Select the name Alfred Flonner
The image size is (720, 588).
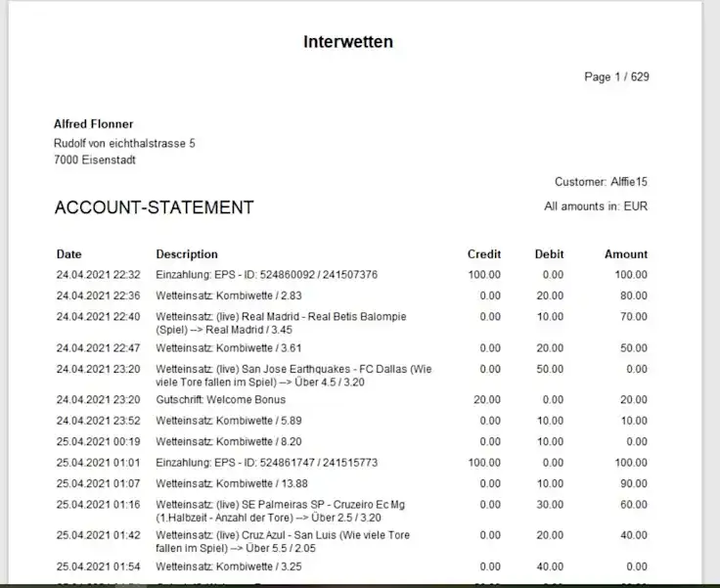click(93, 124)
